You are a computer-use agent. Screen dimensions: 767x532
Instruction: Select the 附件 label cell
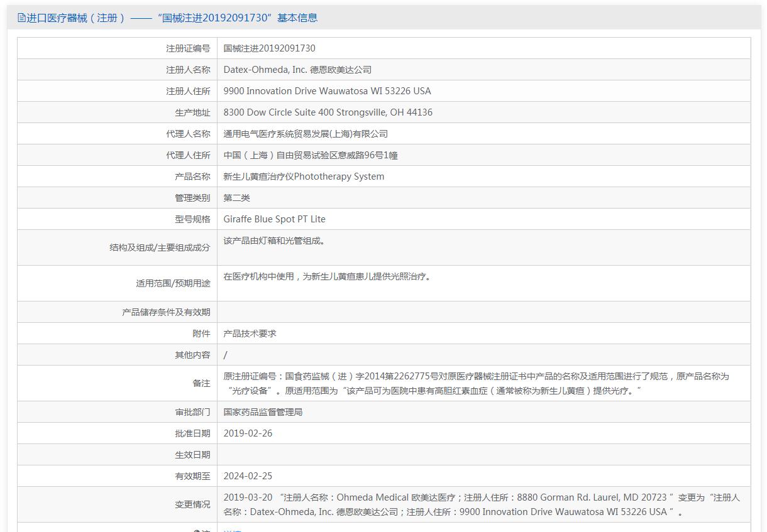(x=117, y=334)
